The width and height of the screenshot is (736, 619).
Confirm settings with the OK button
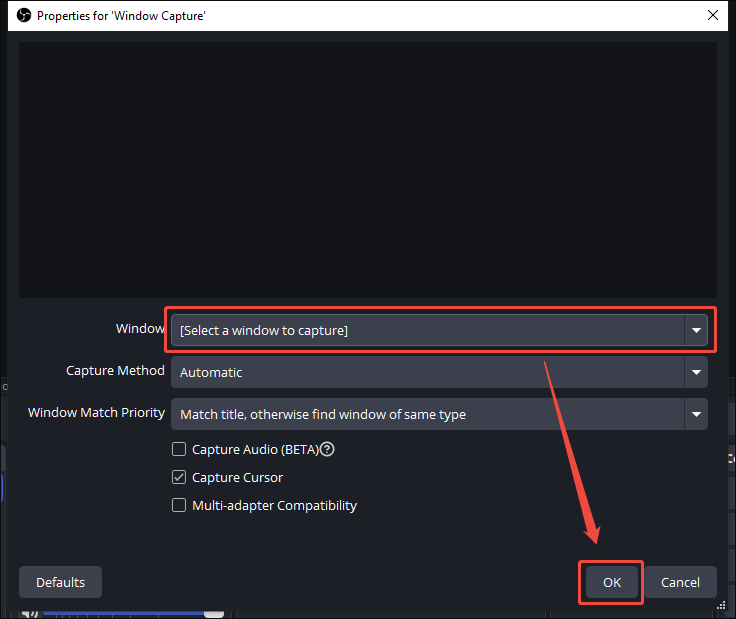point(612,582)
